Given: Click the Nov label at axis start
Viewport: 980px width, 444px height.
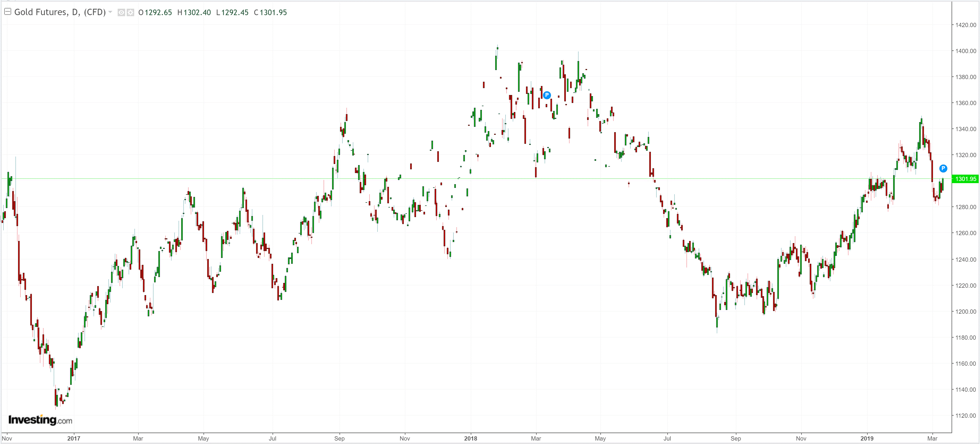Looking at the screenshot, I should click(x=7, y=438).
